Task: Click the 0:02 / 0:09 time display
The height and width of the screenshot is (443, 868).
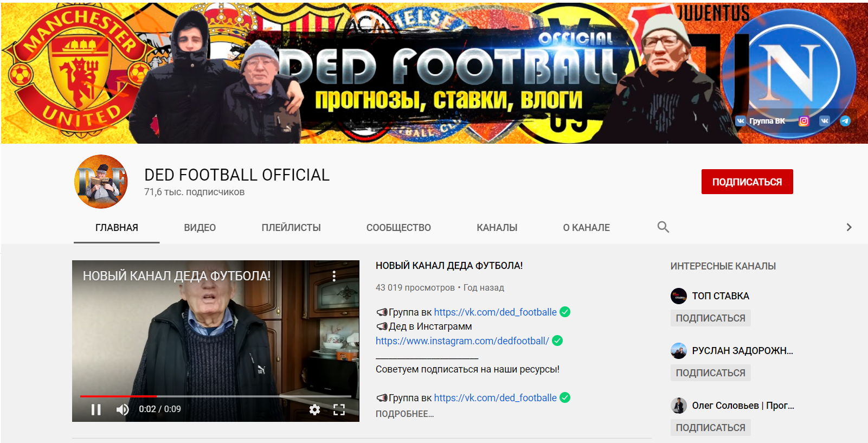Action: [160, 409]
